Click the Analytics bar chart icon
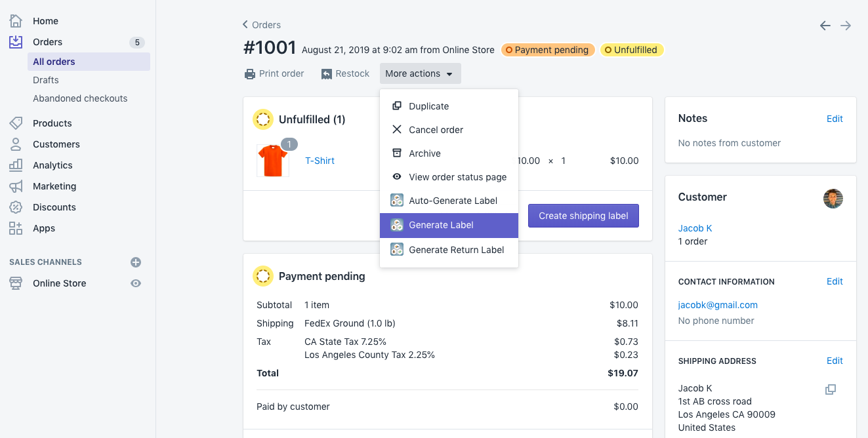The width and height of the screenshot is (868, 438). click(x=16, y=165)
